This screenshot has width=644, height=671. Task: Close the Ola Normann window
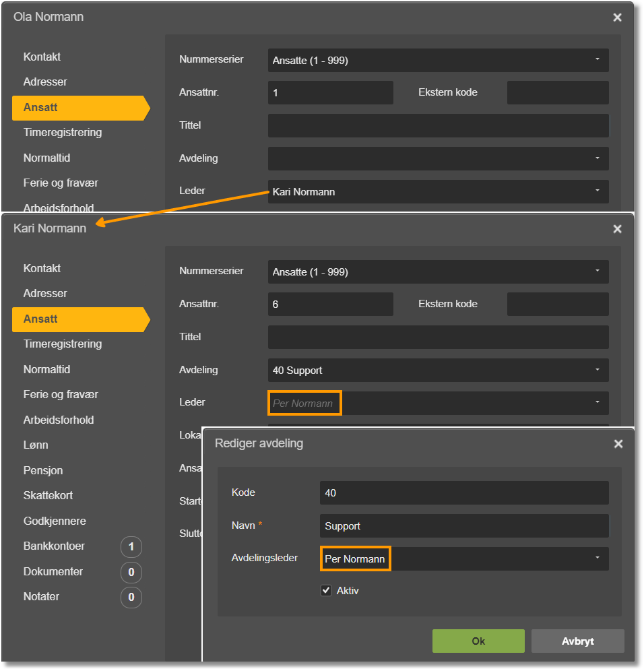pos(617,18)
